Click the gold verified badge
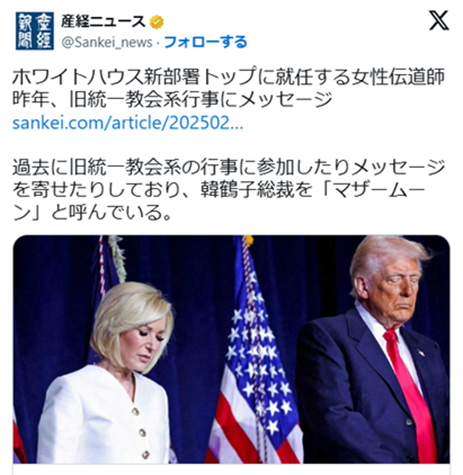This screenshot has width=463, height=475. tap(157, 22)
